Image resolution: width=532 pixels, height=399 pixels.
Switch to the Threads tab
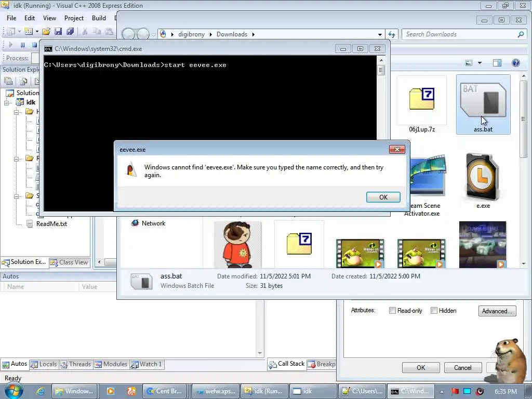click(76, 364)
